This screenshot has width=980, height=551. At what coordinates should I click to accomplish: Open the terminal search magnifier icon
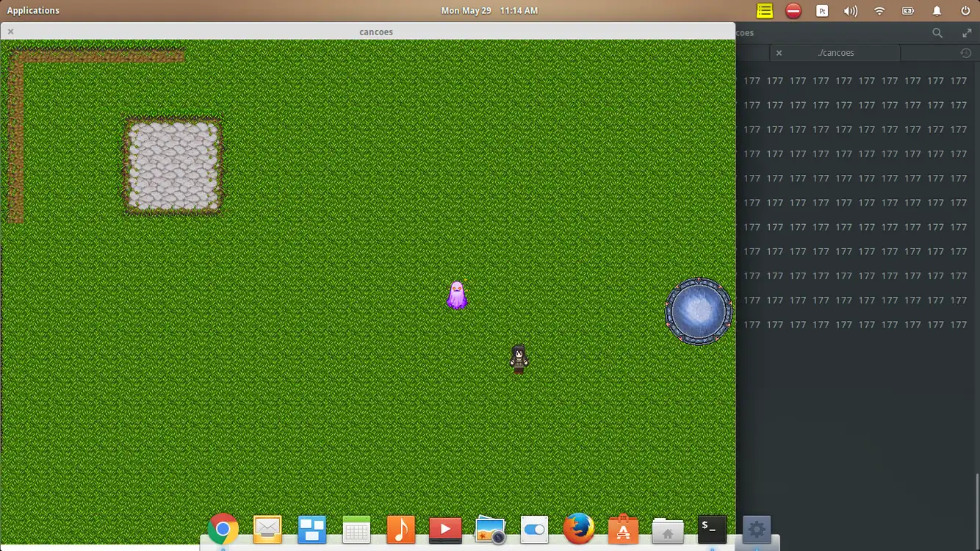(x=937, y=33)
